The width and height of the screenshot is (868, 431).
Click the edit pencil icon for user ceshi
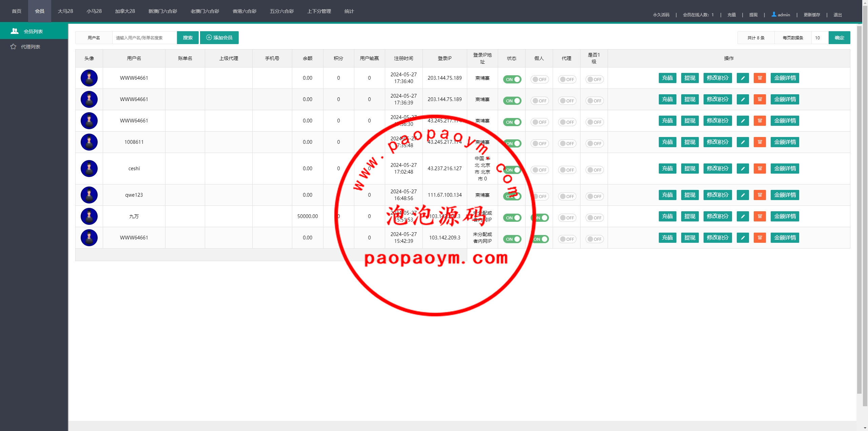point(743,169)
